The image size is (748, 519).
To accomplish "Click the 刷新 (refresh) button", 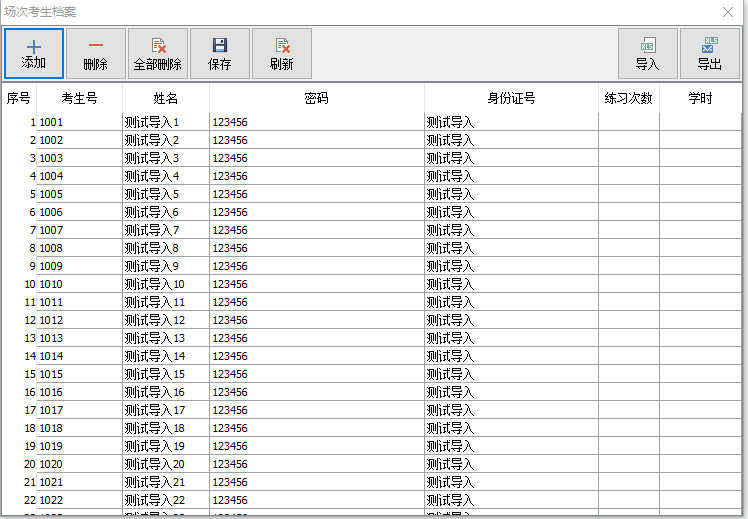I will tap(282, 53).
